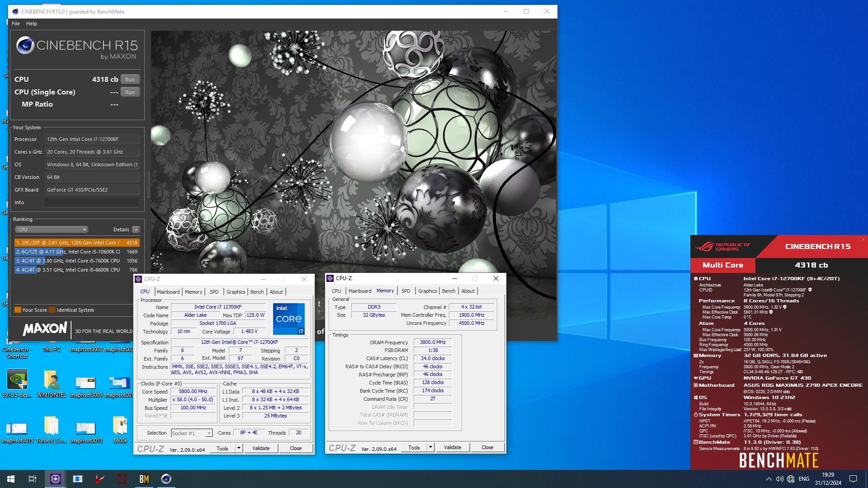The height and width of the screenshot is (488, 868).
Task: Switch to About tab in left CPU-Z window
Action: [x=276, y=292]
